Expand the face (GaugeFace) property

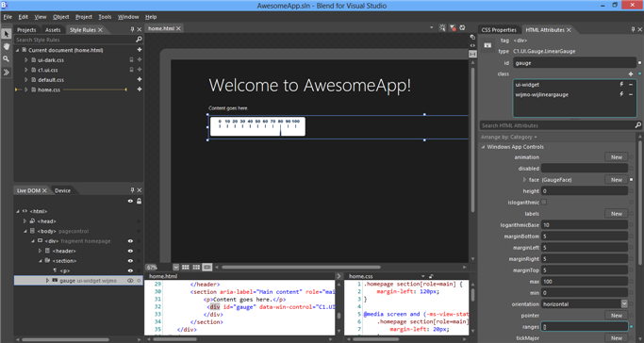coord(524,180)
